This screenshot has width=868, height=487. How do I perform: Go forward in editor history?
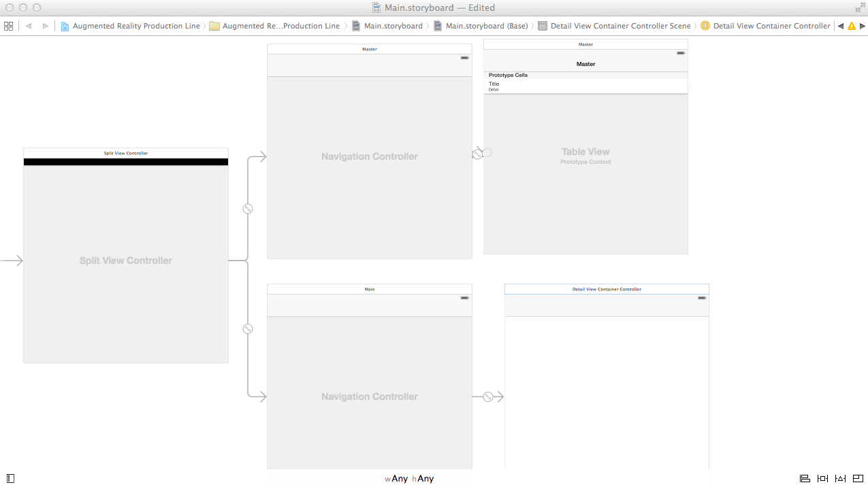(x=46, y=26)
